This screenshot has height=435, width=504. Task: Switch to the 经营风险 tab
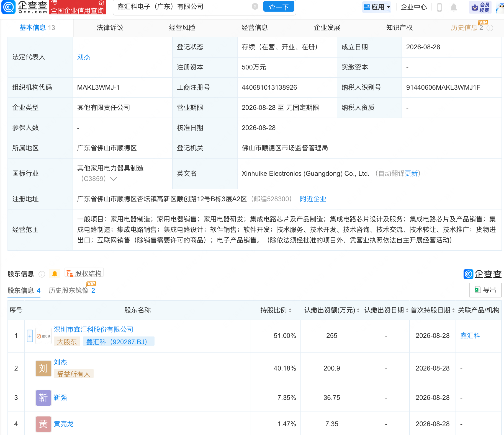(x=182, y=28)
